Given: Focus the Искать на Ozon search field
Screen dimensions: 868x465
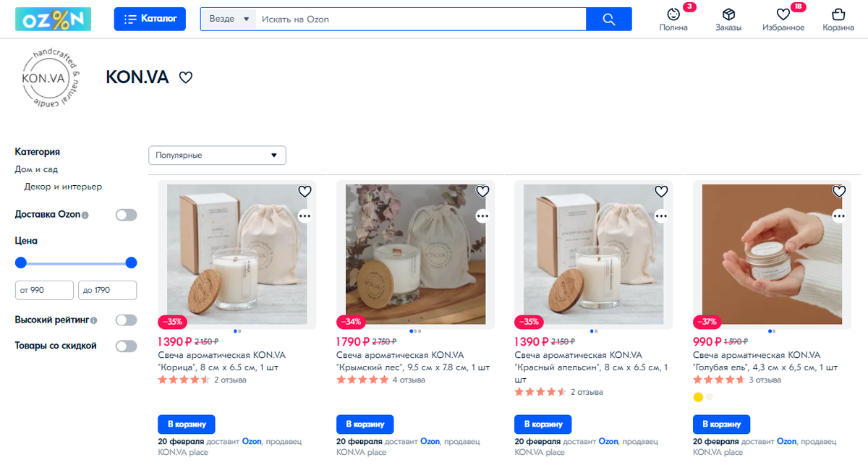Looking at the screenshot, I should (x=421, y=19).
